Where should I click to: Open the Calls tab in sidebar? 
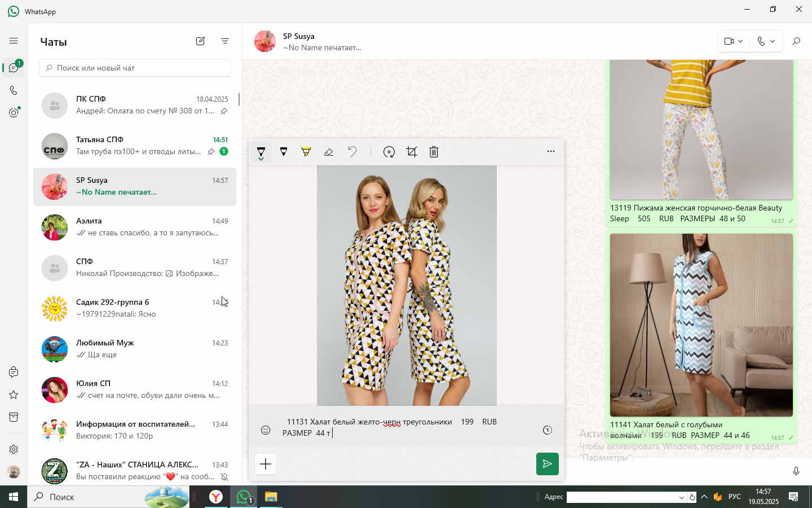point(14,90)
